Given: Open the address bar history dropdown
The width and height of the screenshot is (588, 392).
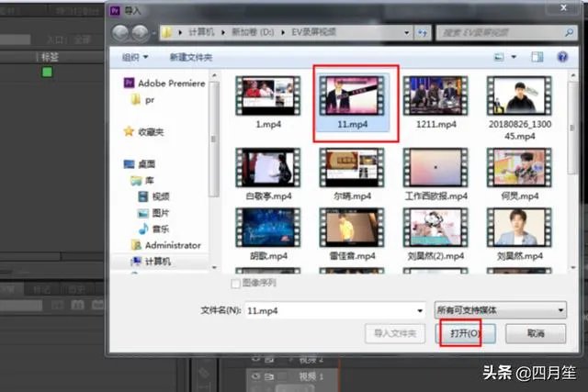Looking at the screenshot, I should coord(407,33).
